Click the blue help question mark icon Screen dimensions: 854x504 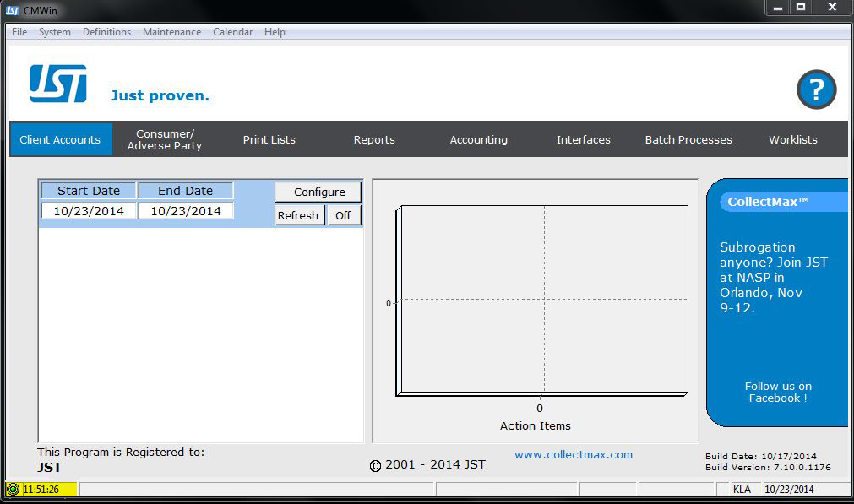(x=816, y=89)
